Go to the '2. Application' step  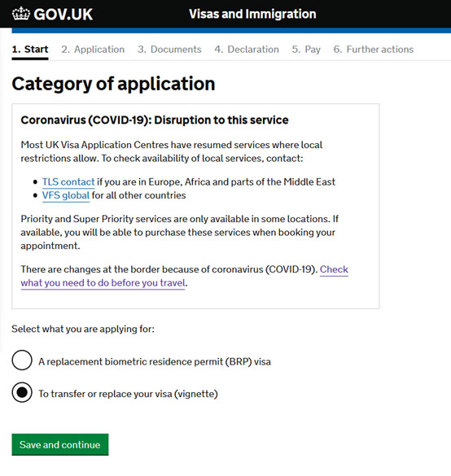pyautogui.click(x=93, y=49)
